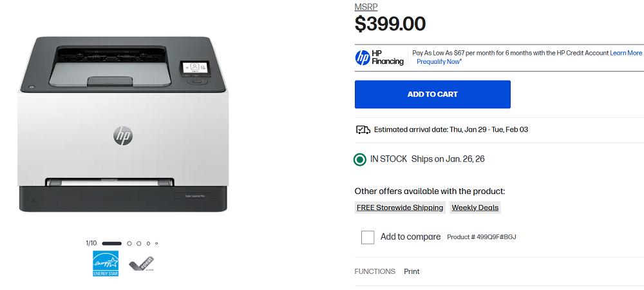
Task: Tick the Add to compare checkbox
Action: pos(368,237)
